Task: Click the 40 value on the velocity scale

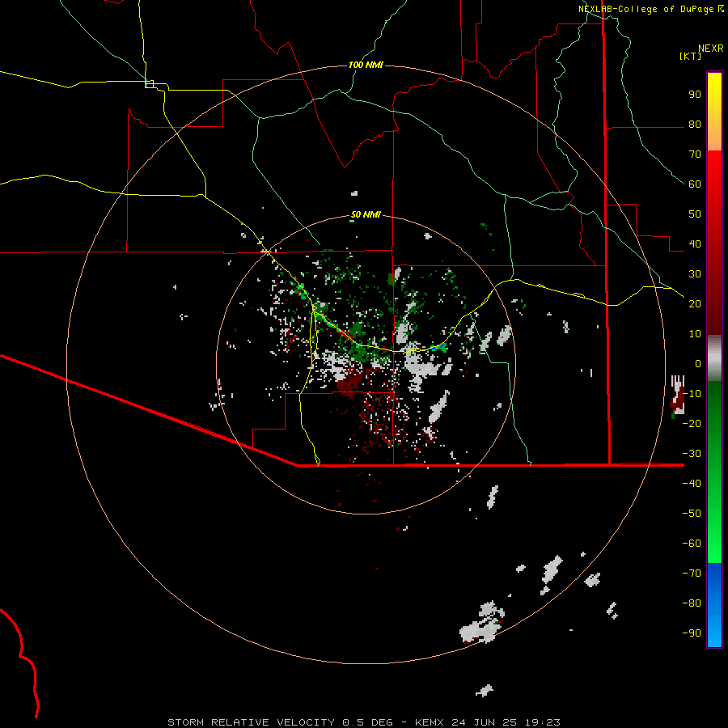Action: coord(695,244)
